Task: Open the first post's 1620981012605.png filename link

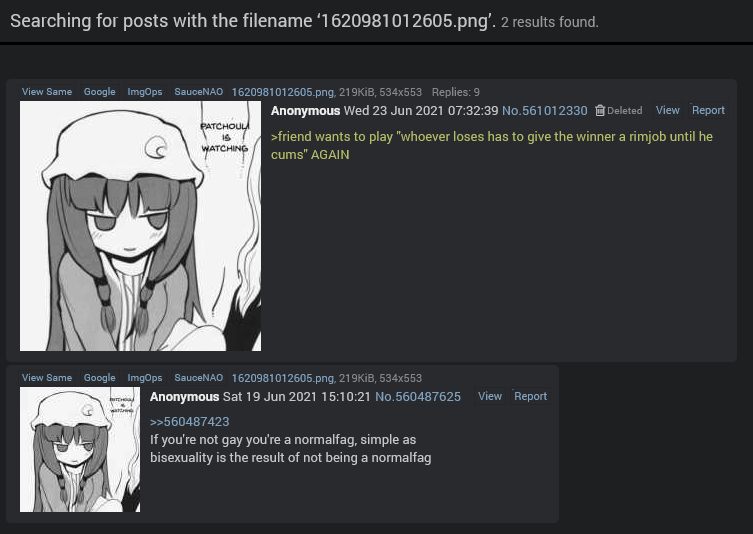Action: pyautogui.click(x=282, y=92)
